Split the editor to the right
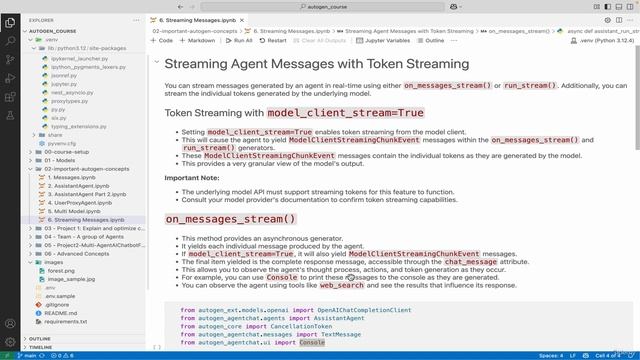Screen dimensions: 640x360 click(x=619, y=20)
